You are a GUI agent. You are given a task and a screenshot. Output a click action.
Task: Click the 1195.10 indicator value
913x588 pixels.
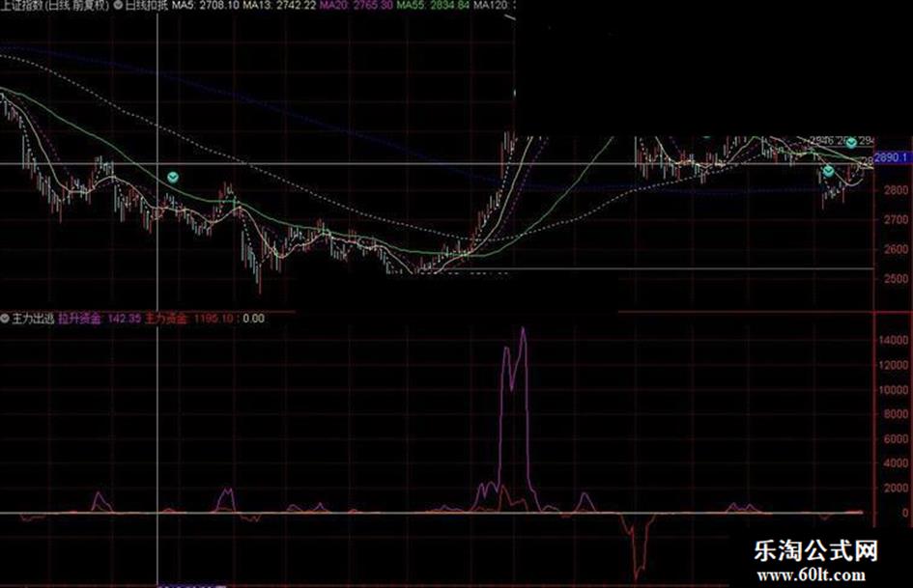(214, 319)
